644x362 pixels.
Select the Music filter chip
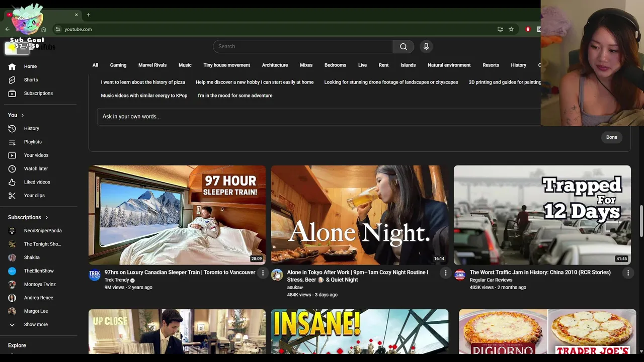[185, 65]
